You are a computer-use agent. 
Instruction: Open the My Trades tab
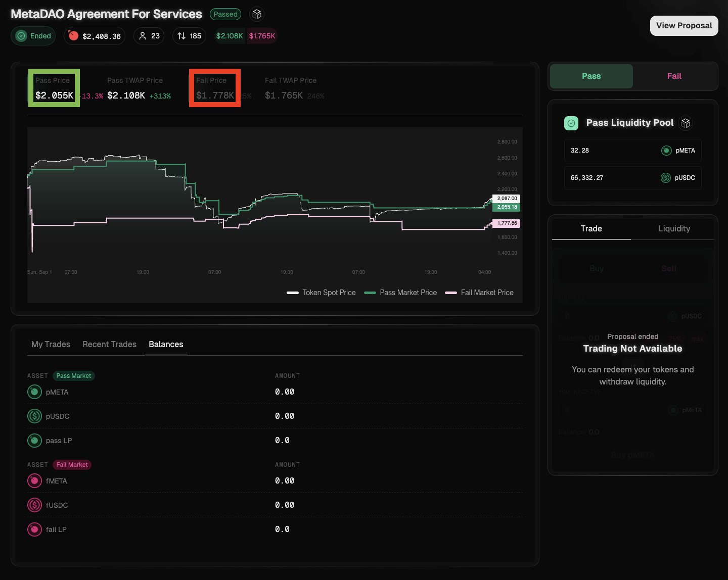pos(51,345)
